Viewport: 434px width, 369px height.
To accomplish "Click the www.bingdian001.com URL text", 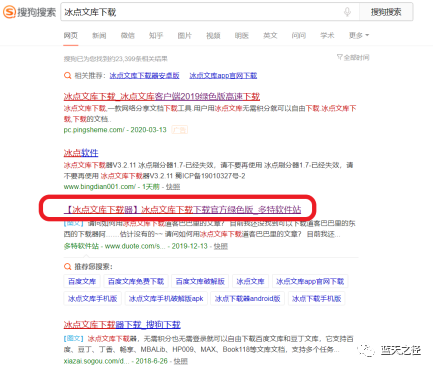I will pos(100,187).
